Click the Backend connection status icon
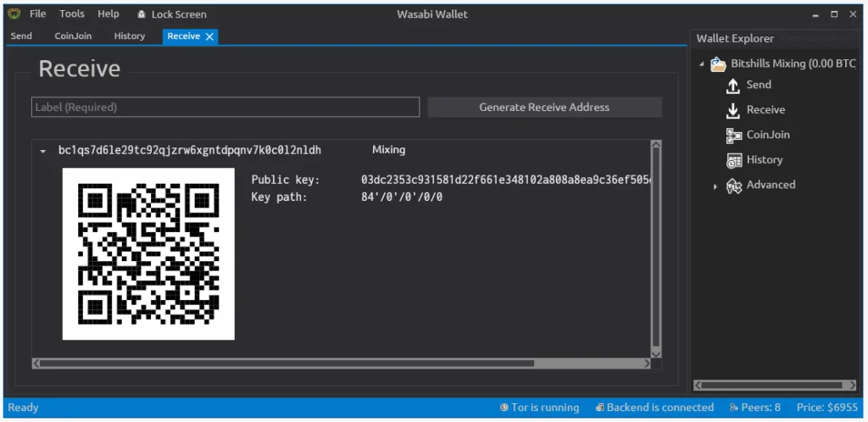Viewport: 868px width, 422px height. (599, 408)
